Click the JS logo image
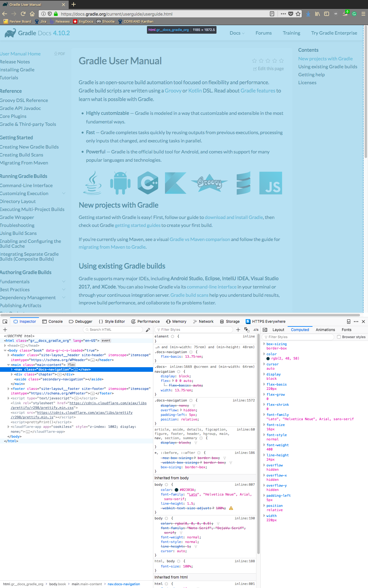 click(x=270, y=183)
